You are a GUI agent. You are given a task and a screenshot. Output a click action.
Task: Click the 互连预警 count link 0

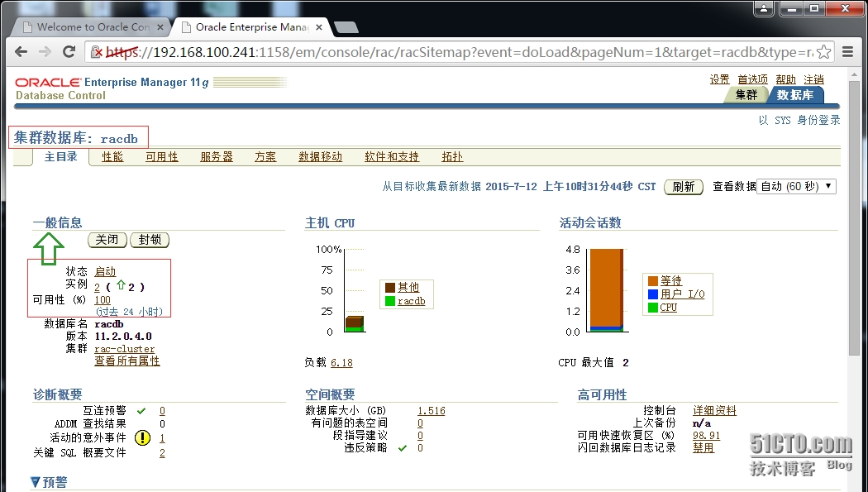pos(162,411)
